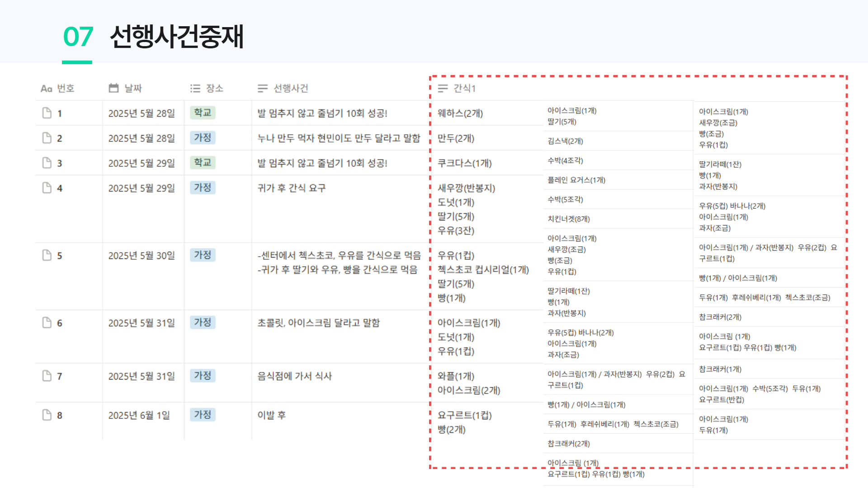Open the 선행사건 column header menu
This screenshot has width=868, height=488.
pyautogui.click(x=291, y=88)
